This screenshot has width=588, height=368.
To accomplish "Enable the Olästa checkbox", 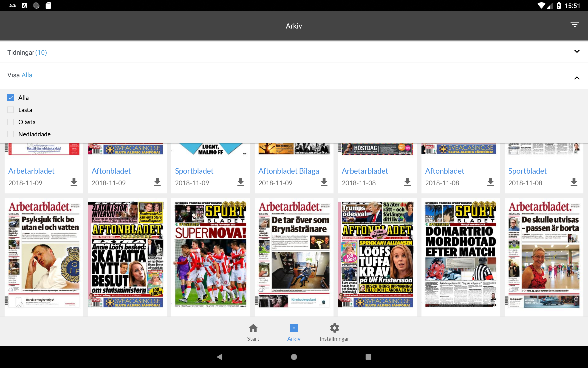I will [x=10, y=122].
